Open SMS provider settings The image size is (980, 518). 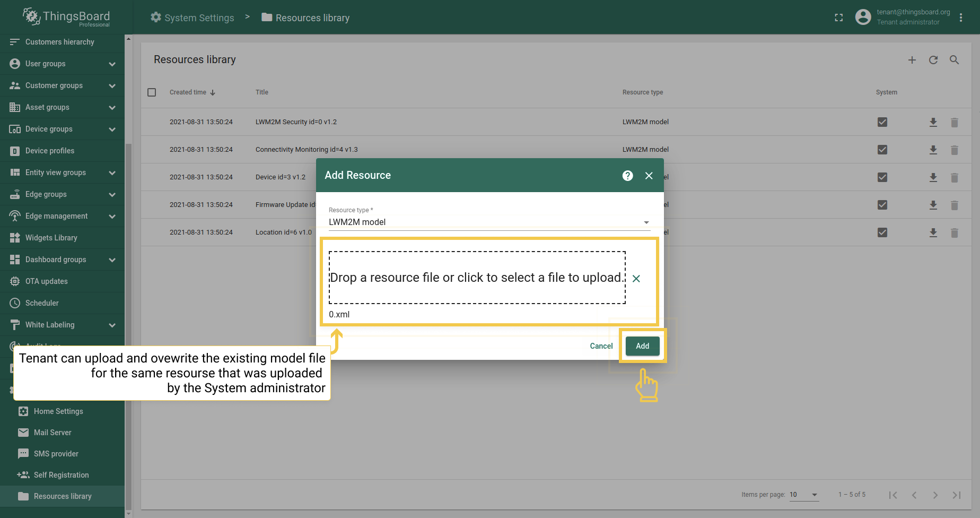[x=62, y=454]
